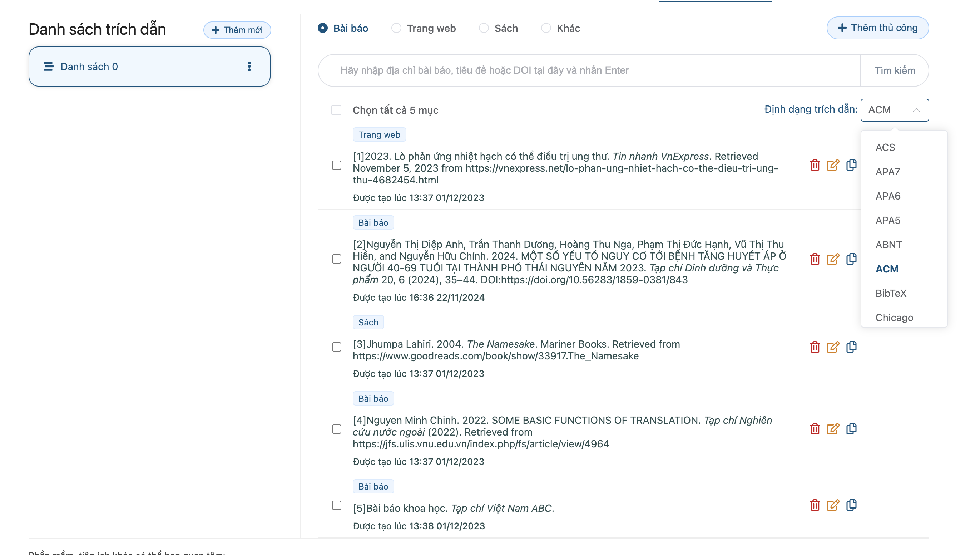Viewport: 980px width, 555px height.
Task: Select the Trang web radio option
Action: click(396, 28)
